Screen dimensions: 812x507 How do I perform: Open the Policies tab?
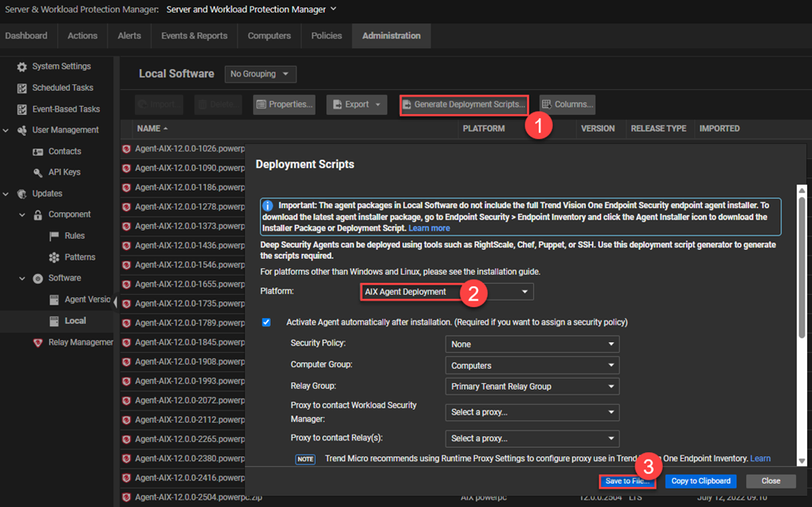326,36
